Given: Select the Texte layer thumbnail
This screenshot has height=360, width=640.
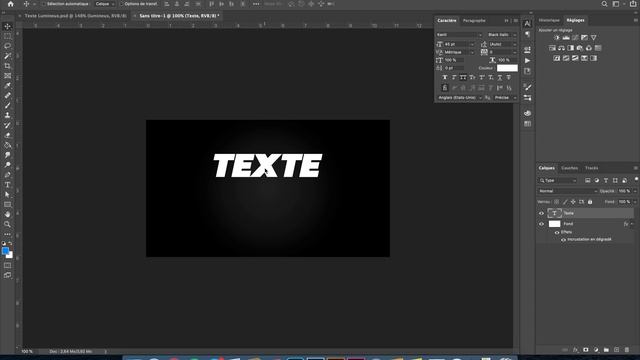Looking at the screenshot, I should coord(554,213).
